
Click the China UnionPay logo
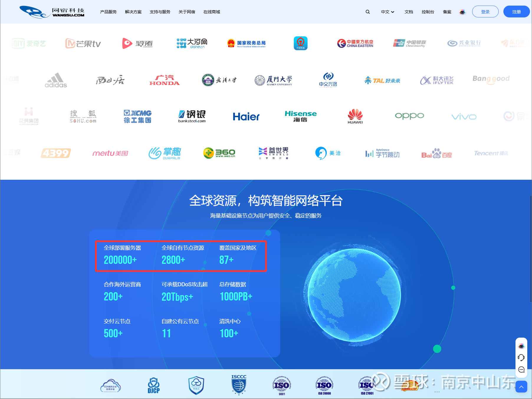pos(410,43)
